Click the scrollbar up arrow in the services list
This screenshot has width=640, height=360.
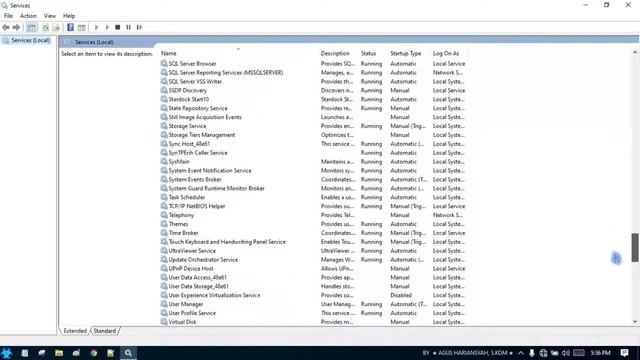pos(635,52)
